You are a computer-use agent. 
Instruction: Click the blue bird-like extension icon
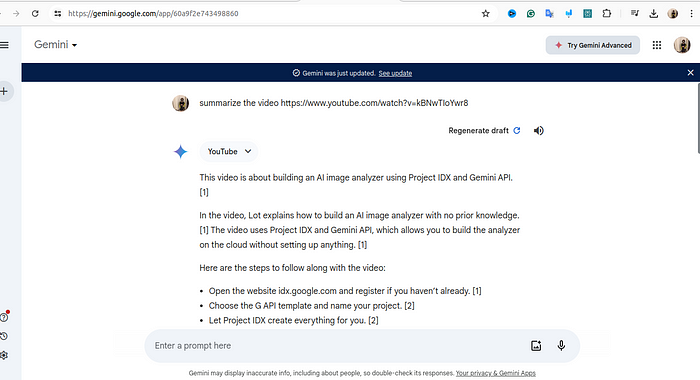click(x=568, y=13)
